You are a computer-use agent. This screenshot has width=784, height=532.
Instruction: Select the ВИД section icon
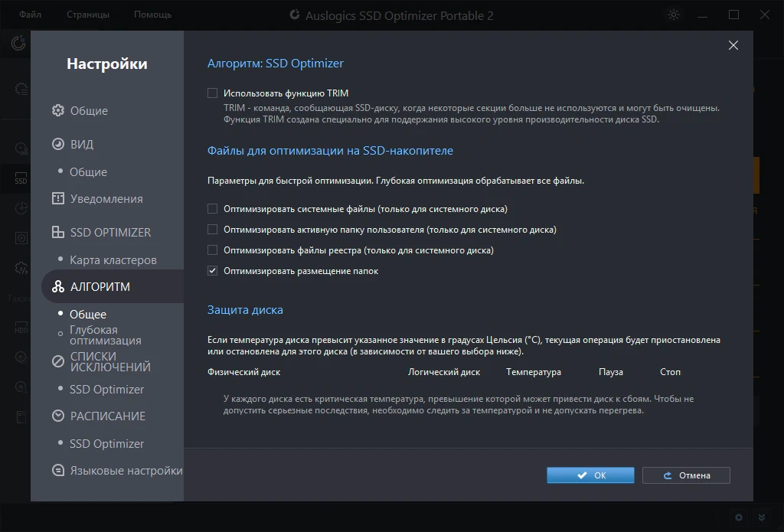click(58, 144)
